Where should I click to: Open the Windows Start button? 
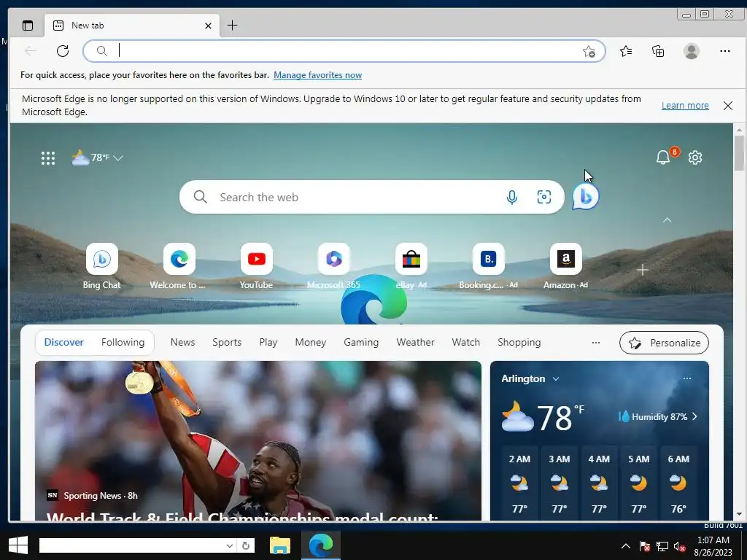(x=18, y=545)
